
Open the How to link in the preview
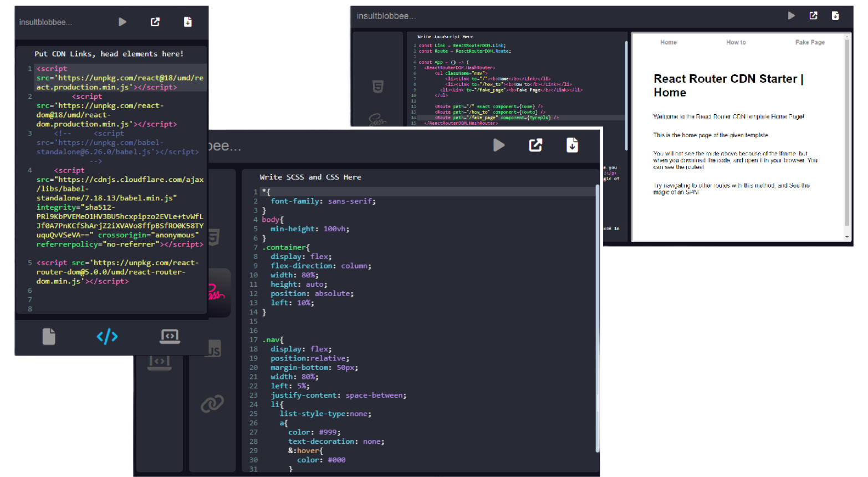[736, 42]
